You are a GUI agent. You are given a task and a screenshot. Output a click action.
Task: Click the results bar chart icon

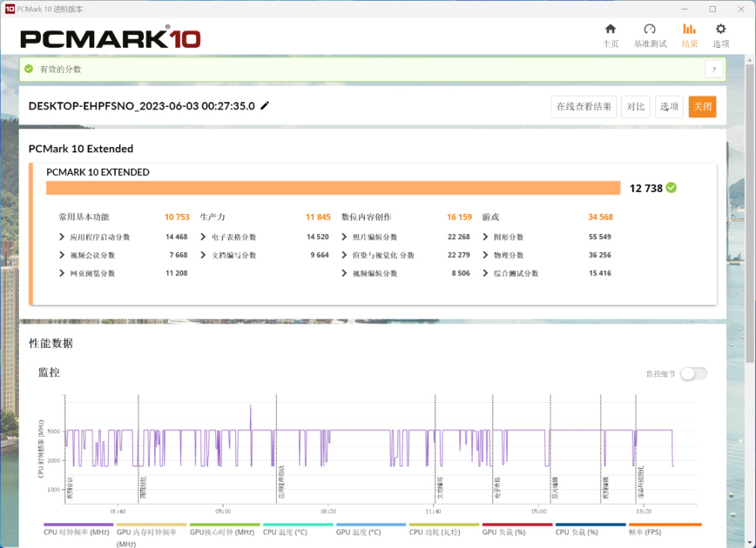pyautogui.click(x=690, y=29)
